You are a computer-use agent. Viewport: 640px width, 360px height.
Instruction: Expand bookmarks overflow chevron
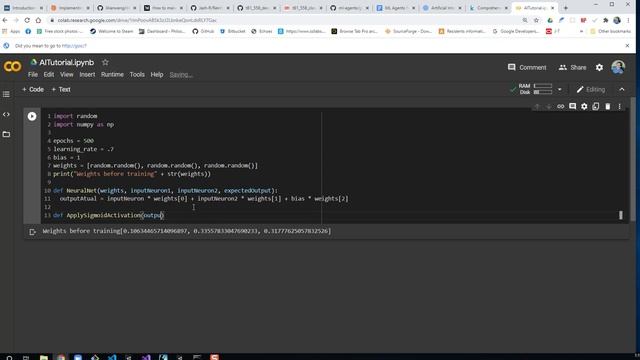click(x=581, y=31)
